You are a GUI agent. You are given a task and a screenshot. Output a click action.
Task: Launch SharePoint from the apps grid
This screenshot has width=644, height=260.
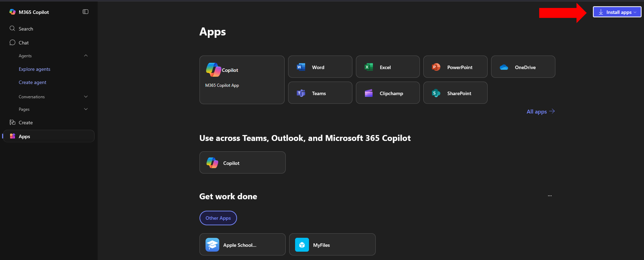[x=455, y=93]
